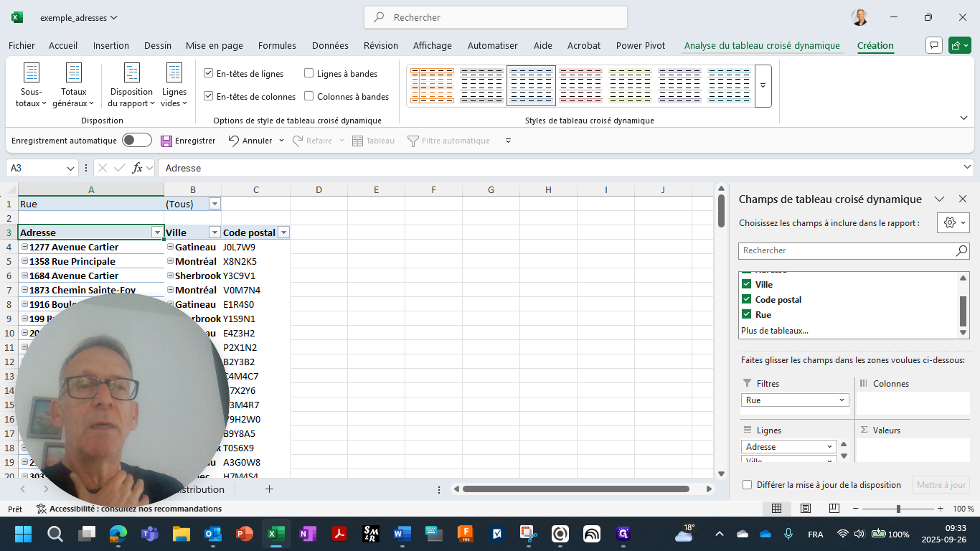Open the Rue field dropdown in Filtres

tap(842, 400)
